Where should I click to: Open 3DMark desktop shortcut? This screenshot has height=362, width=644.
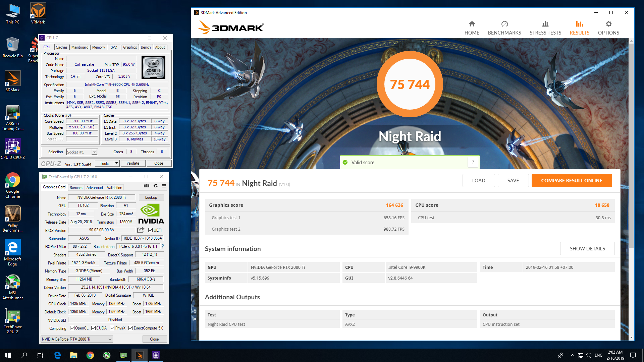point(13,81)
